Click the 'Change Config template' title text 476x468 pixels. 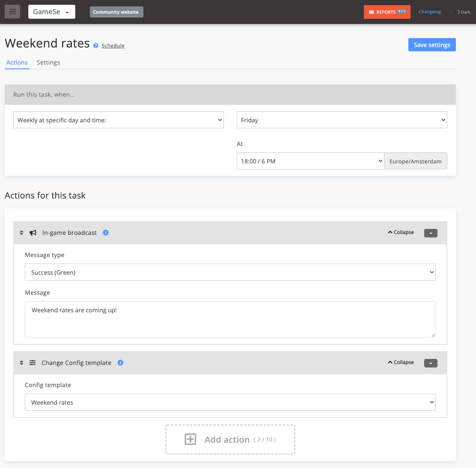pos(77,363)
